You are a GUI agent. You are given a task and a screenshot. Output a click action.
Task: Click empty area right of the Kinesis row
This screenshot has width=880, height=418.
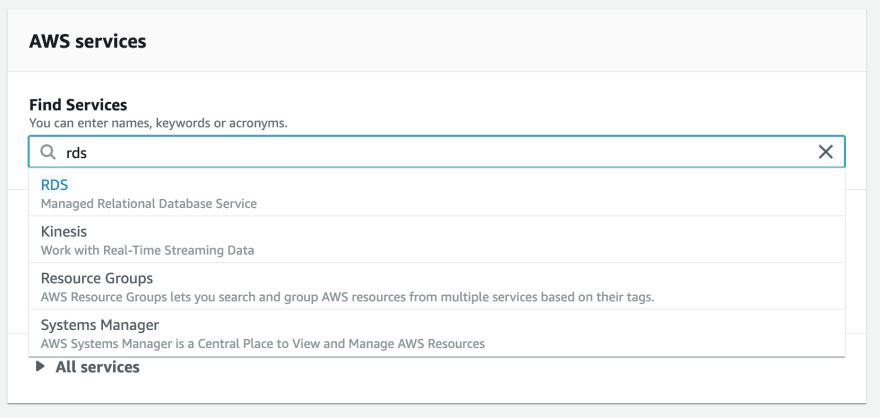550,240
